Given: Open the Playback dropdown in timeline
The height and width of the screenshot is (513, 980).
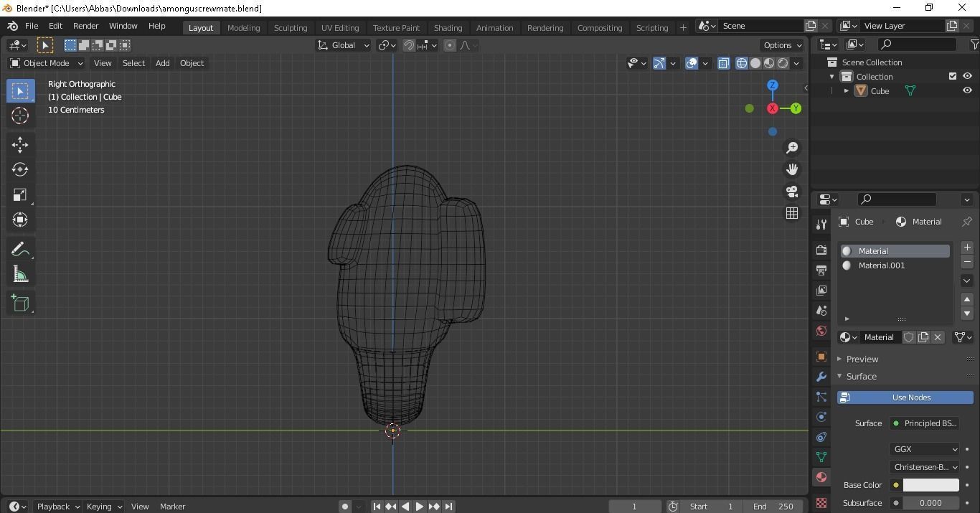Looking at the screenshot, I should [x=58, y=507].
